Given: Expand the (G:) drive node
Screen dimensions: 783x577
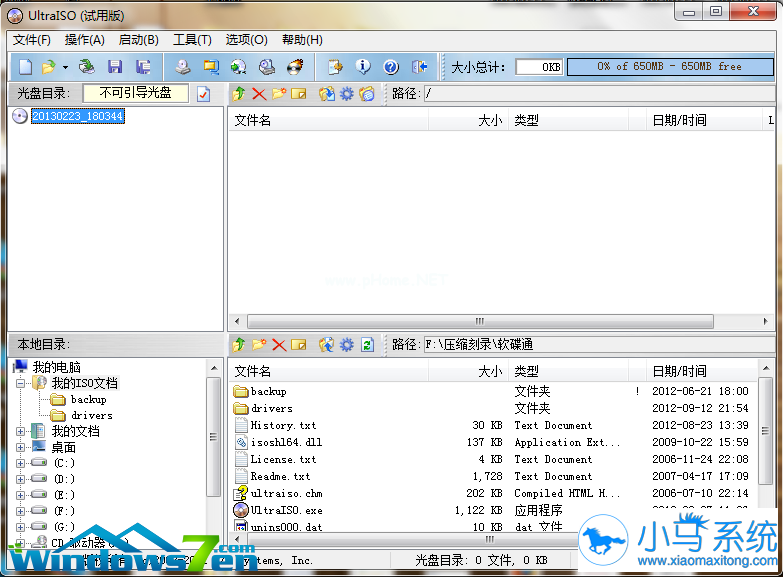Looking at the screenshot, I should 20,527.
